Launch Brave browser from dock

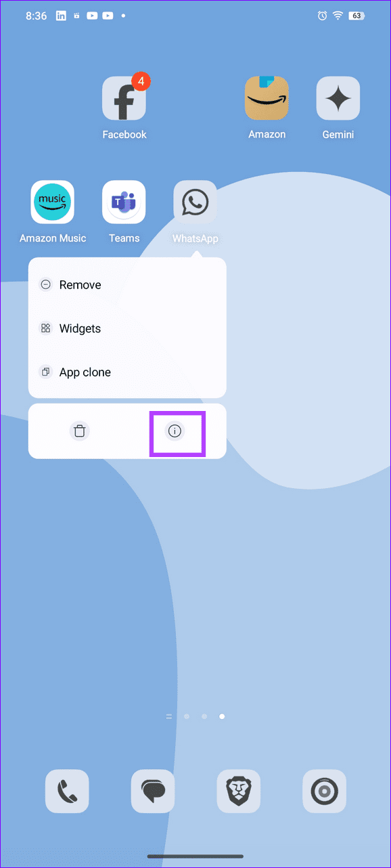(238, 791)
